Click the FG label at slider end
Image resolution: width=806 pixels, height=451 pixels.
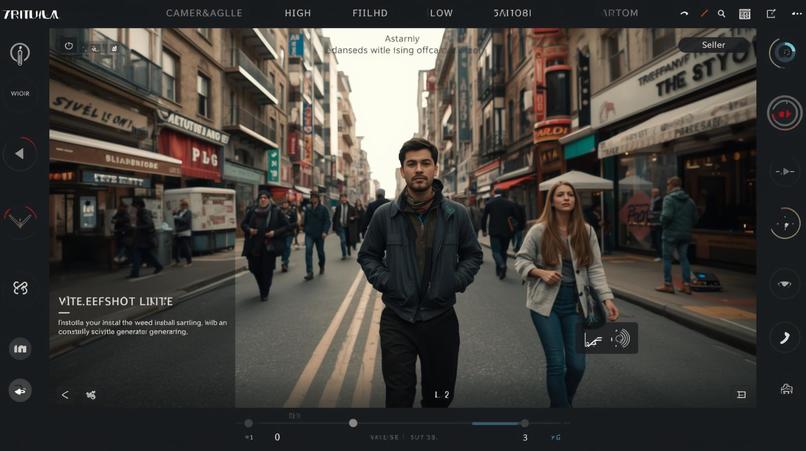[x=556, y=438]
